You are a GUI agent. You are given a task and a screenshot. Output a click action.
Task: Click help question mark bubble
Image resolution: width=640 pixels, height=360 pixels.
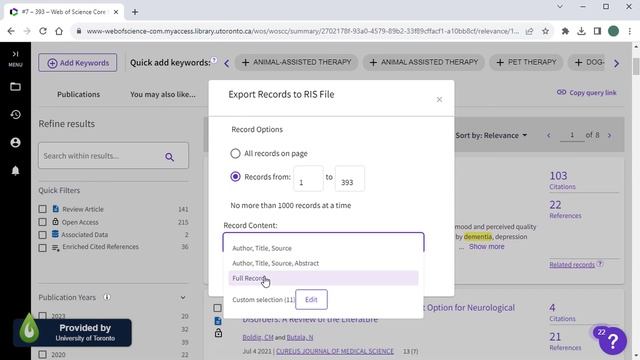[x=612, y=340]
